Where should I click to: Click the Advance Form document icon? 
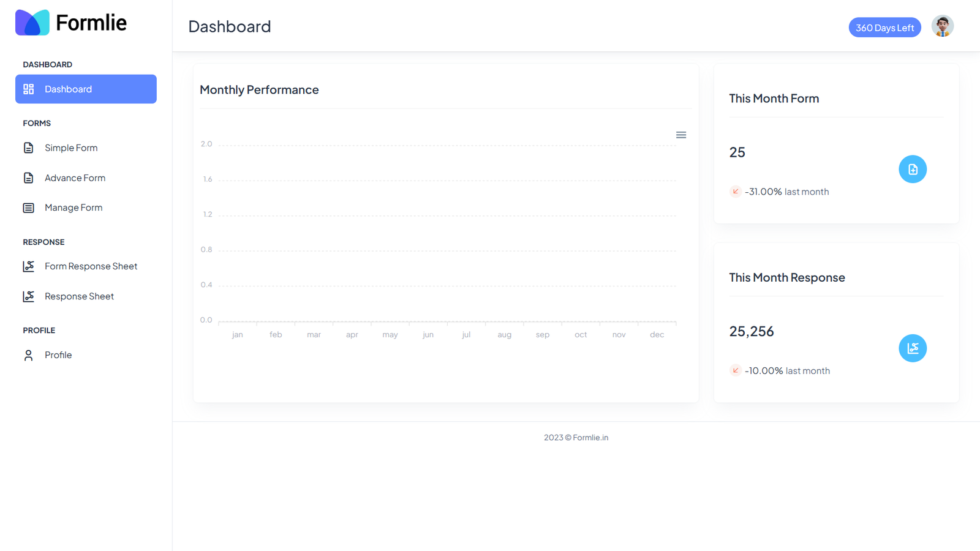click(29, 178)
